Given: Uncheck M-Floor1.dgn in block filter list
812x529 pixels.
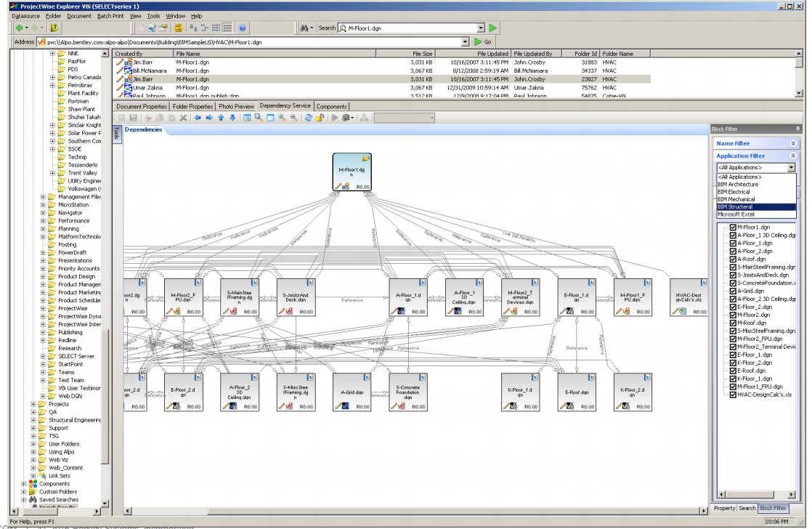Looking at the screenshot, I should [733, 227].
